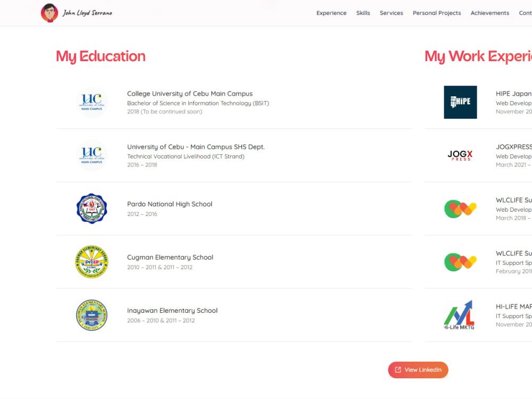Viewport: 532px width, 399px height.
Task: Click the 'JOGXPRESS' job title
Action: pos(514,147)
